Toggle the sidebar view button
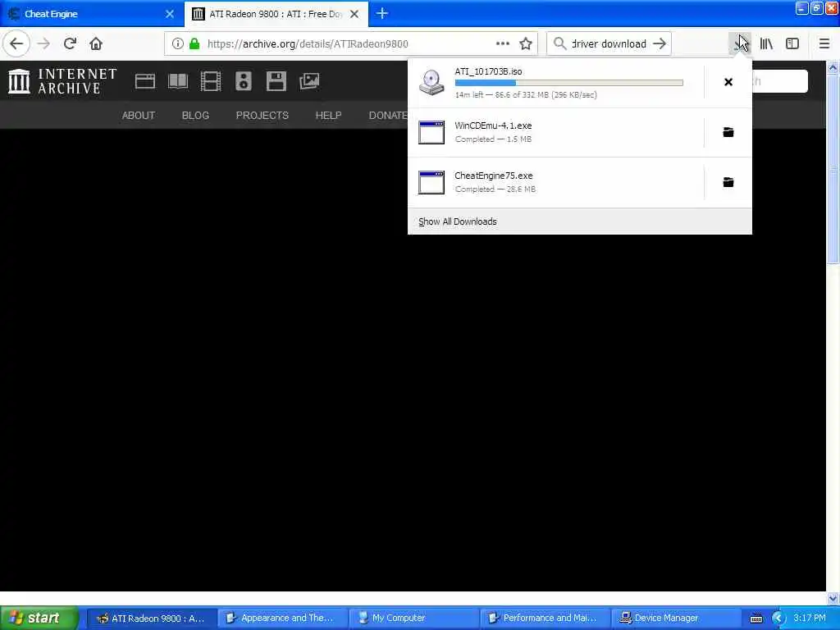Image resolution: width=840 pixels, height=630 pixels. coord(792,44)
